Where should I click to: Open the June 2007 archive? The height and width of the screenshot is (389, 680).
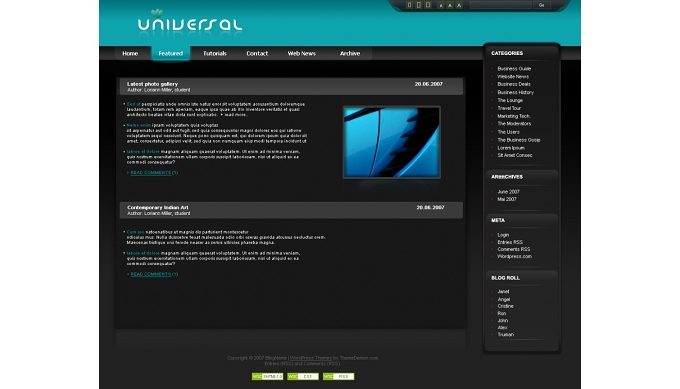[x=508, y=192]
